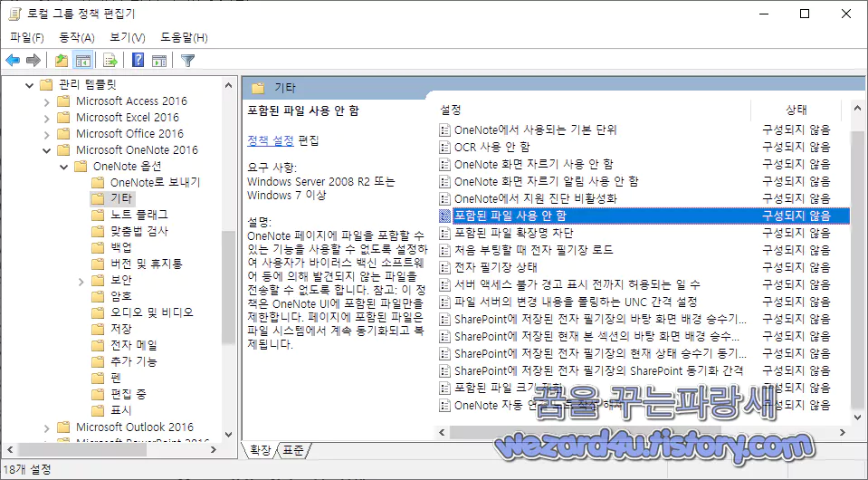The height and width of the screenshot is (480, 868).
Task: Click the Back arrow toolbar icon
Action: click(x=13, y=61)
